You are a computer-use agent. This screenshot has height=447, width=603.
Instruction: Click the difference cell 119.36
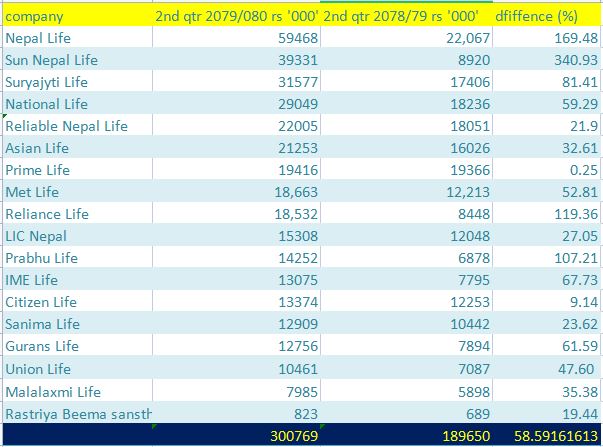click(x=546, y=213)
